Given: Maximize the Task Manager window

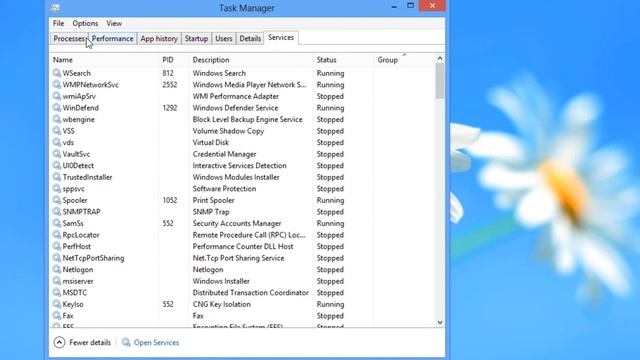Looking at the screenshot, I should pyautogui.click(x=411, y=6).
